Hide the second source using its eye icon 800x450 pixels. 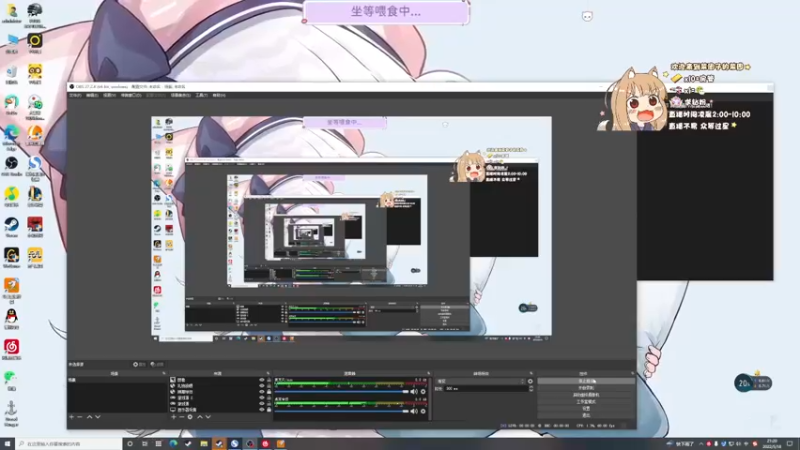(x=262, y=386)
